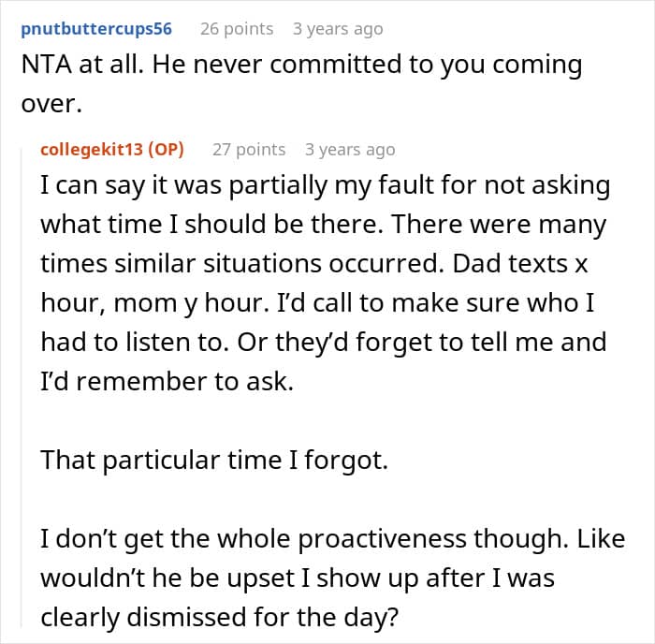
Task: Click the line starting "what time I should be"
Action: click(324, 226)
